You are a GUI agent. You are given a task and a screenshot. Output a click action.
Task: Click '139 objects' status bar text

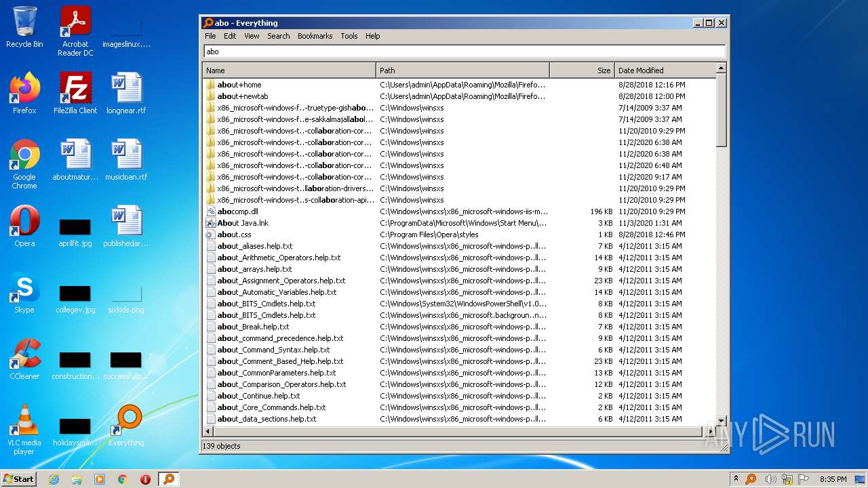tap(221, 446)
